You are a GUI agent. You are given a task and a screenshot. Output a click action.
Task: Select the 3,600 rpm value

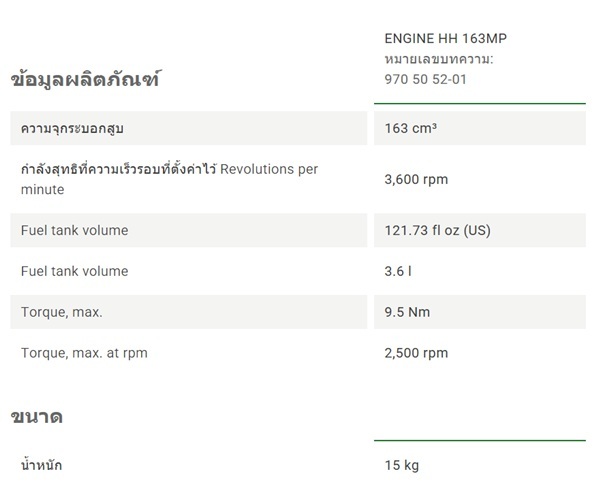point(416,180)
